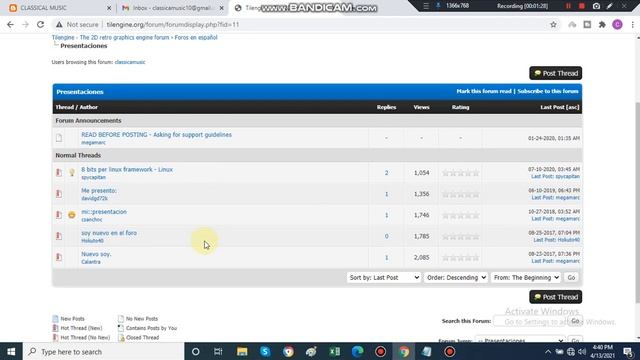The height and width of the screenshot is (360, 640).
Task: Click the 'classicamusic' user link
Action: point(130,62)
